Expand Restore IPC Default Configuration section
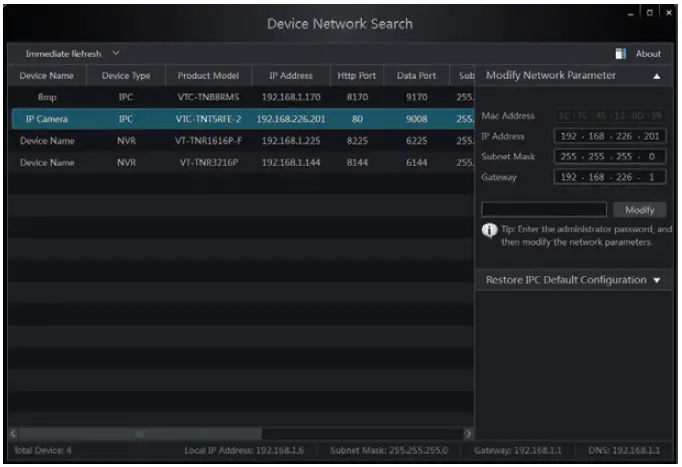Image resolution: width=682 pixels, height=467 pixels. tap(657, 281)
